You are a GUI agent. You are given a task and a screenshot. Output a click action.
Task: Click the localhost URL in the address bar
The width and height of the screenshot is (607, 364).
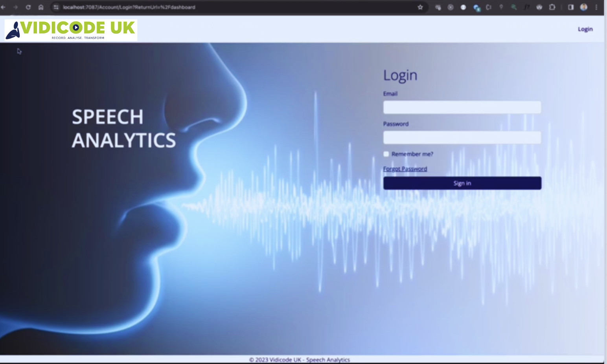pos(129,7)
